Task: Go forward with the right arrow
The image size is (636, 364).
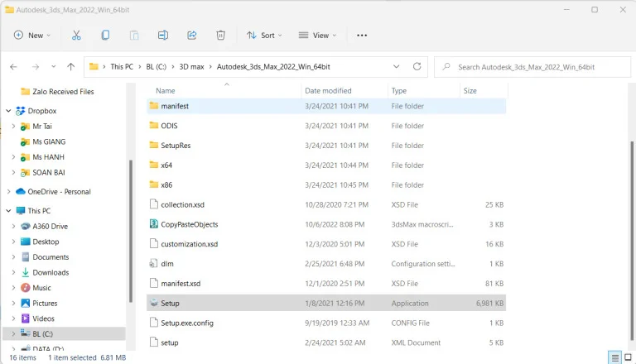Action: point(36,67)
